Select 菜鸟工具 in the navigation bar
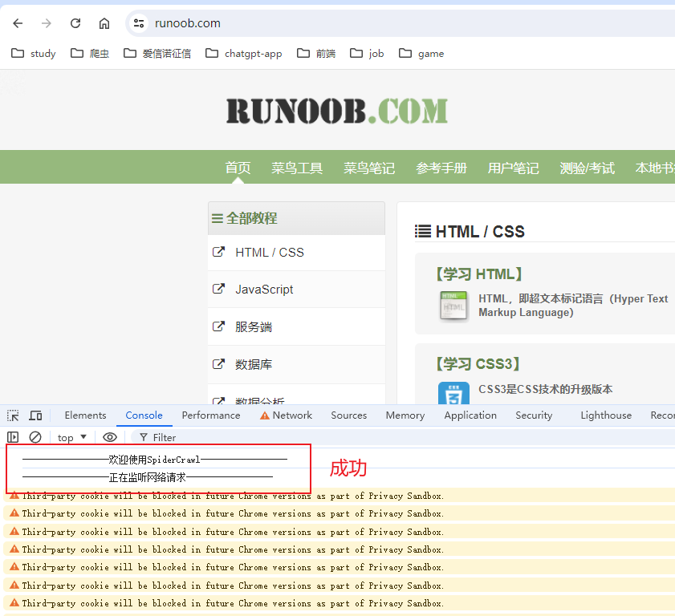Image resolution: width=675 pixels, height=616 pixels. click(297, 168)
